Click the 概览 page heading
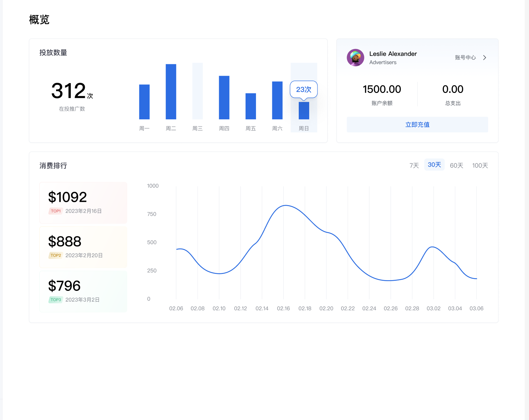 [x=39, y=20]
